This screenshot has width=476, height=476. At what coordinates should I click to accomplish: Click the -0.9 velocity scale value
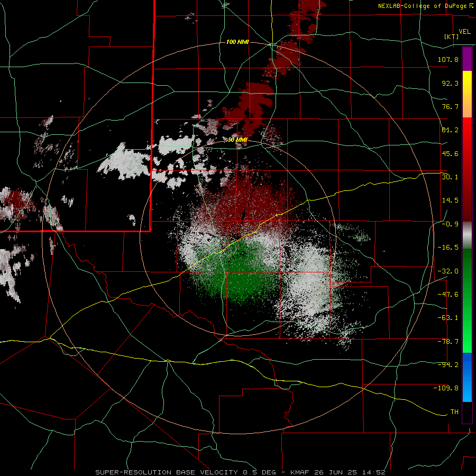coord(450,224)
